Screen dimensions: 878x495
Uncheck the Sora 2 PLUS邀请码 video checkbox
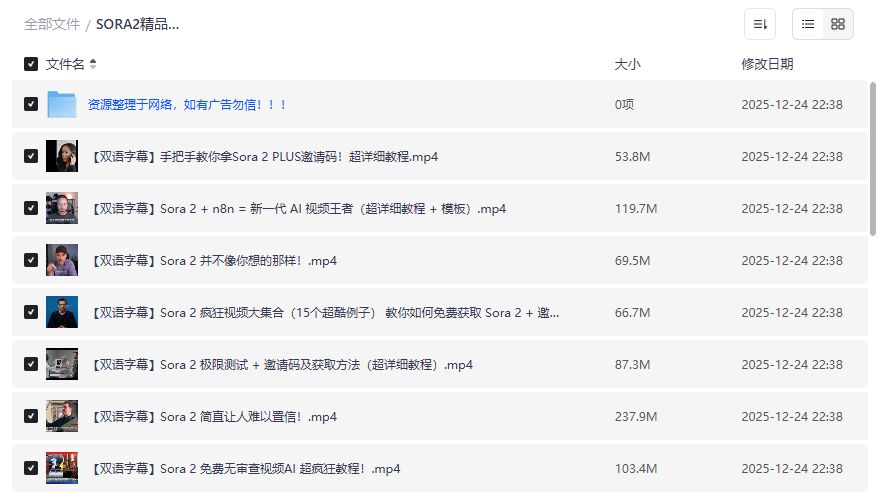(31, 156)
